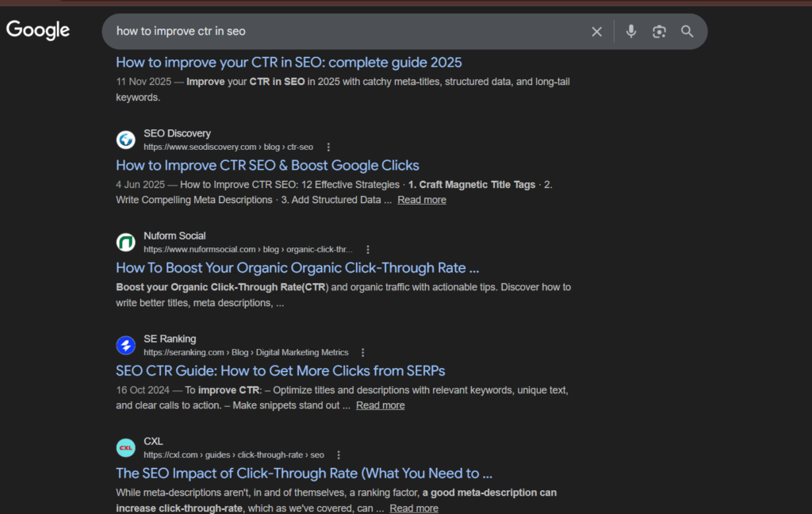The height and width of the screenshot is (514, 812).
Task: Click the red CXL favicon
Action: tap(125, 447)
